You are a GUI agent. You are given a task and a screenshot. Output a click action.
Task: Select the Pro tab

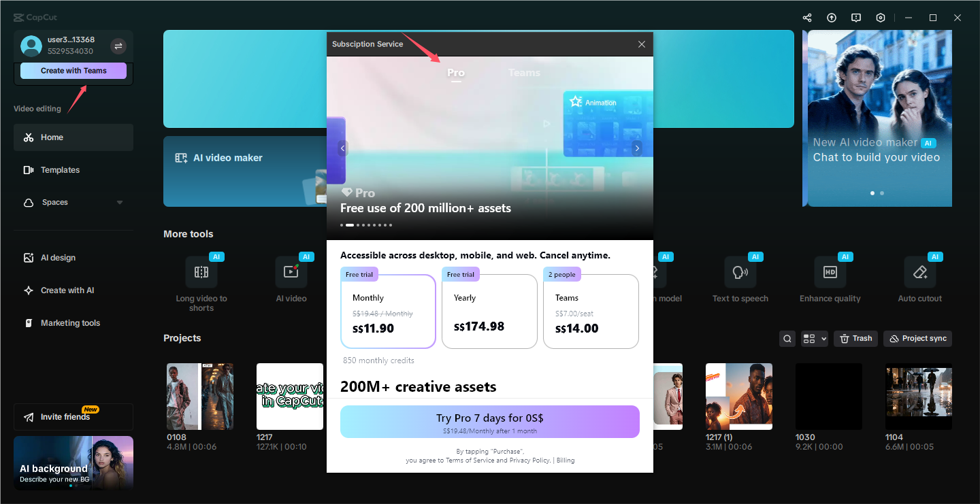(455, 73)
